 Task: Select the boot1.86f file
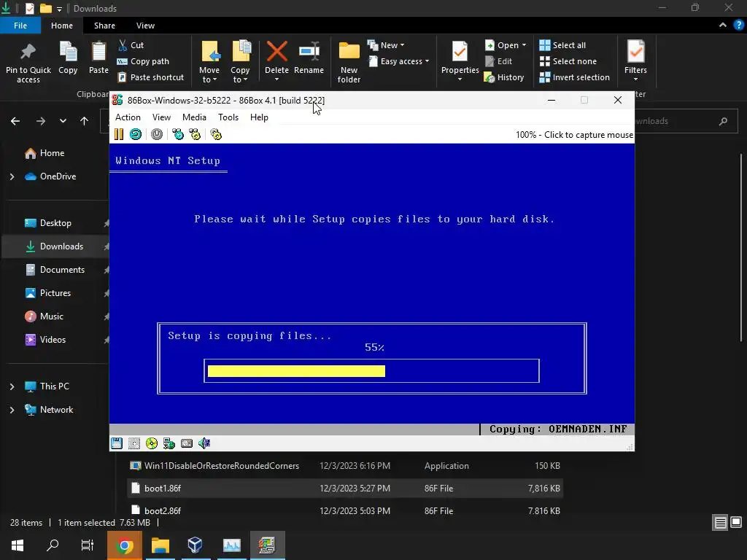[345, 488]
